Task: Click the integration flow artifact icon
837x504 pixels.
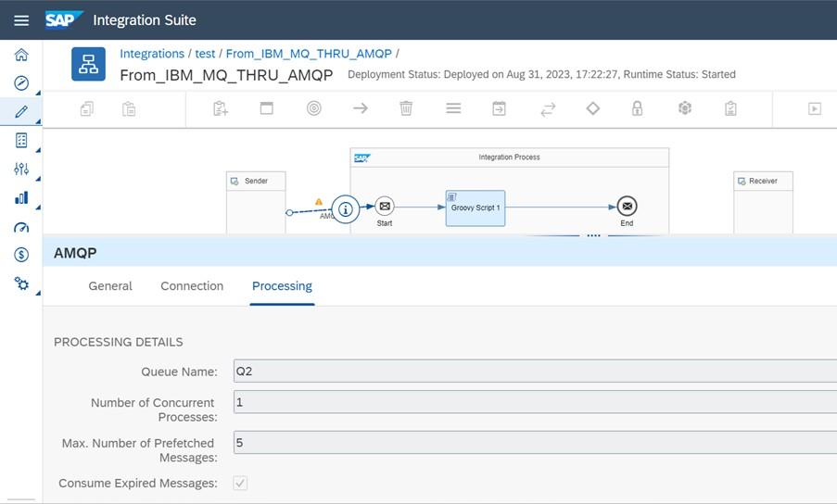Action: point(89,64)
